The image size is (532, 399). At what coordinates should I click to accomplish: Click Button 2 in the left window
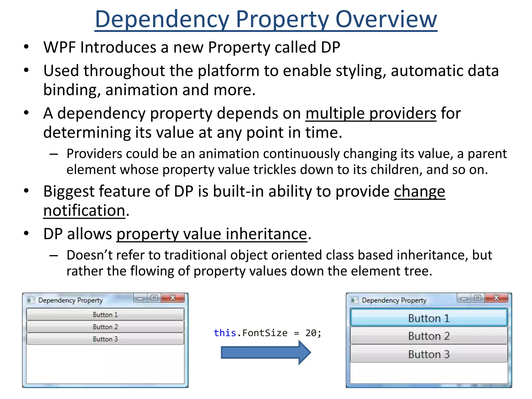[105, 327]
